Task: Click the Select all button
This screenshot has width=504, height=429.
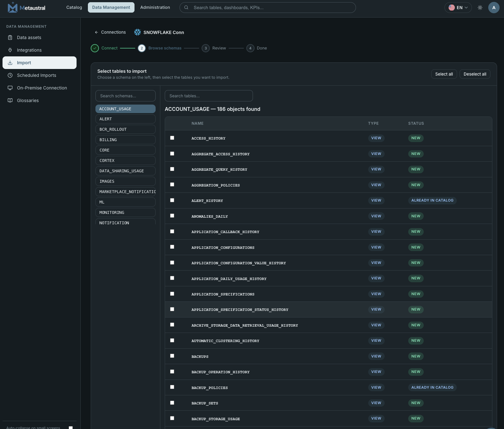Action: [x=444, y=74]
